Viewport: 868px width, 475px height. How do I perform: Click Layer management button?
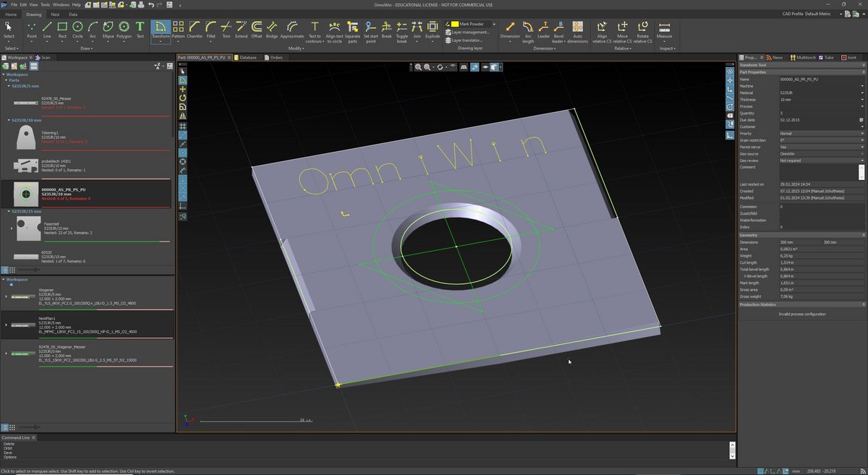click(x=469, y=32)
